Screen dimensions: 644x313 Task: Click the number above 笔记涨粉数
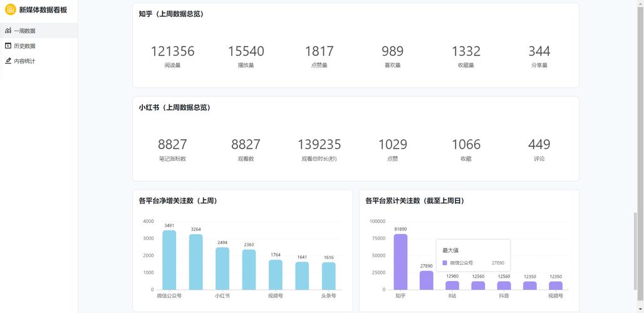click(172, 145)
